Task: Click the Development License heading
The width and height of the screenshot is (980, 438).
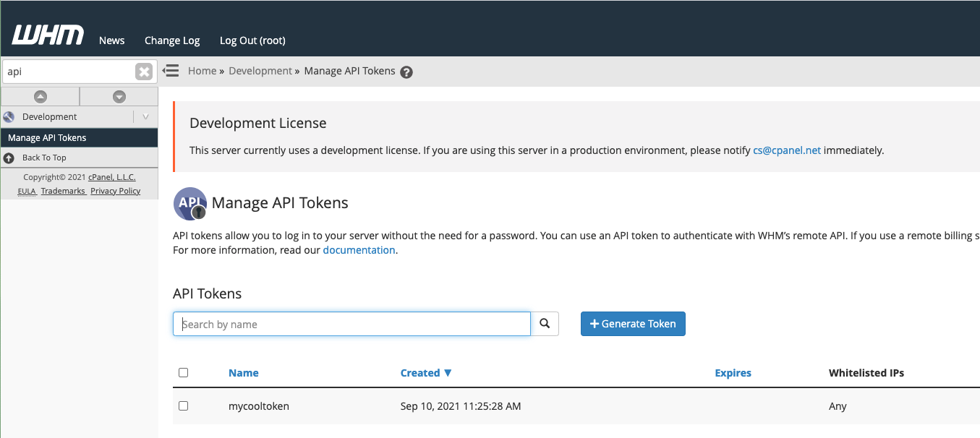Action: coord(258,123)
